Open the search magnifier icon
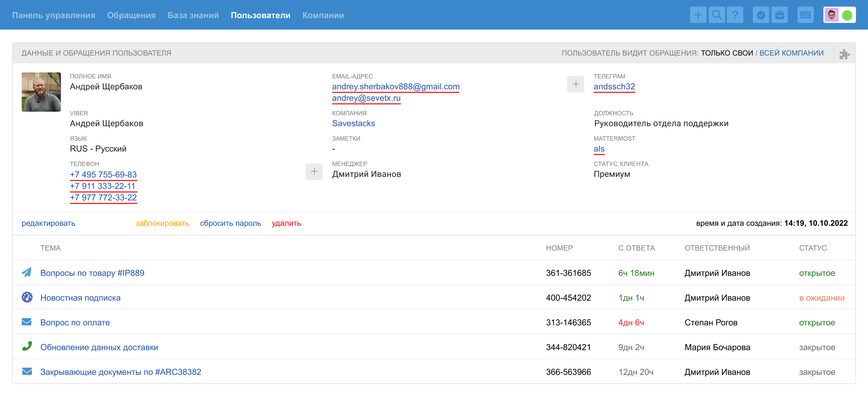The image size is (868, 396). [716, 15]
